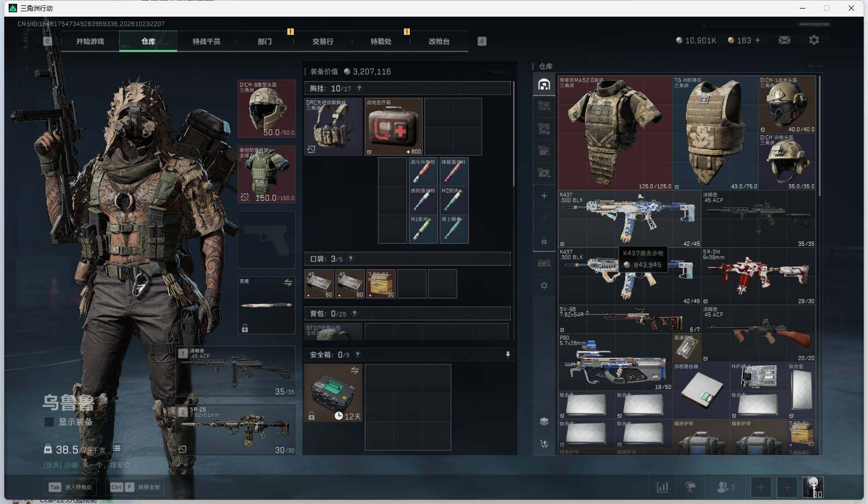Swap the safe box with swap arrows

click(x=355, y=370)
